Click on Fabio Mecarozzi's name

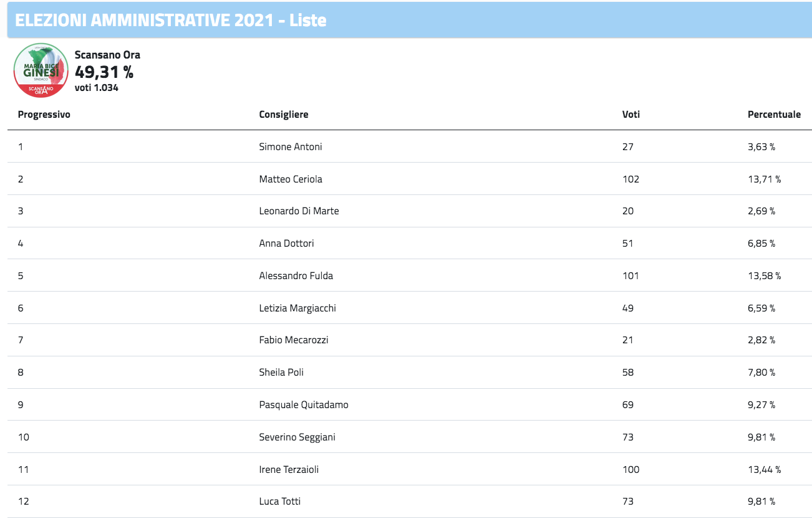coord(293,340)
